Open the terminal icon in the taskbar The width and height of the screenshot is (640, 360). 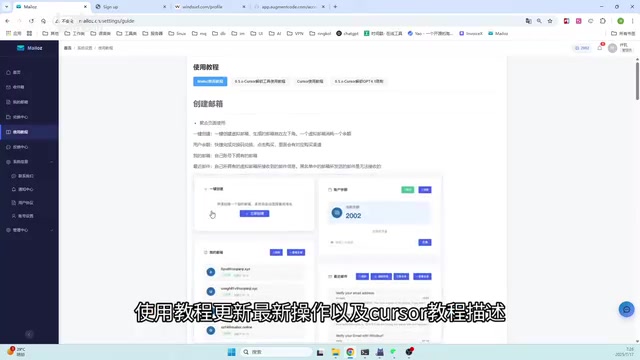coord(365,352)
